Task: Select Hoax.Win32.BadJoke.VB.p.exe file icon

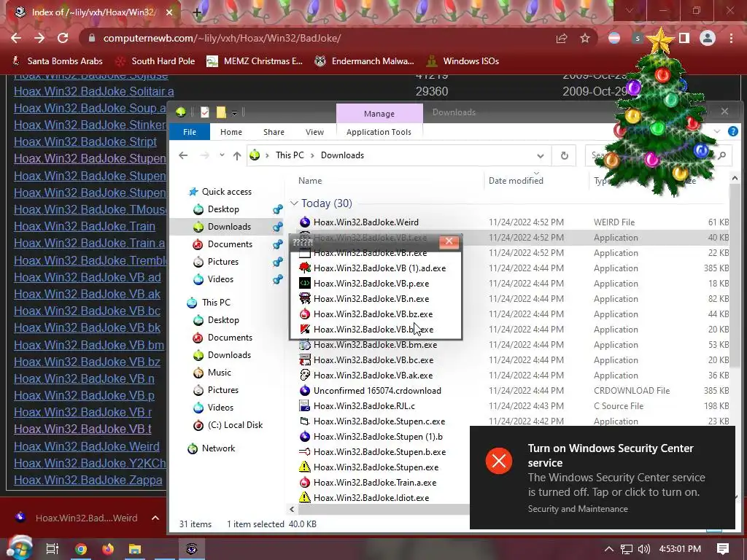Action: 305,284
